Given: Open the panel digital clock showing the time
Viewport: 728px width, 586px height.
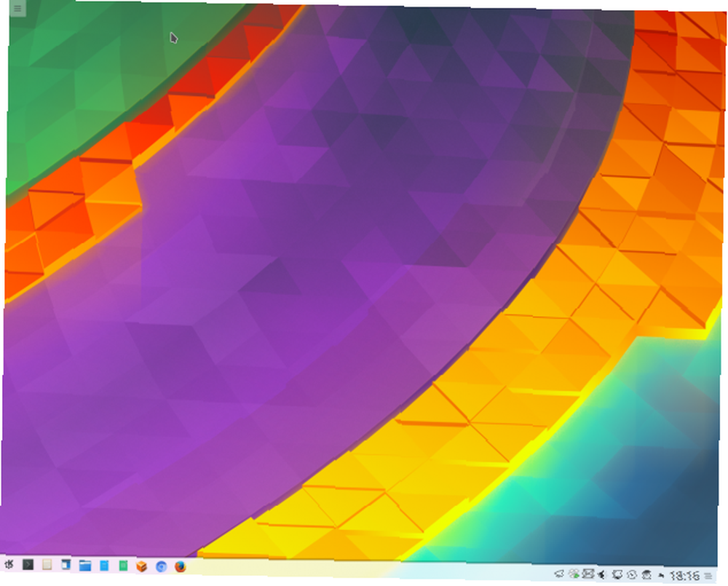Looking at the screenshot, I should pos(685,576).
